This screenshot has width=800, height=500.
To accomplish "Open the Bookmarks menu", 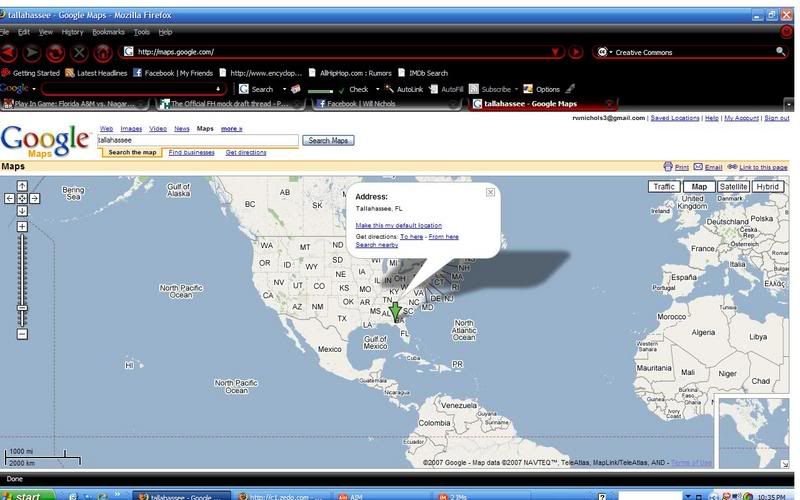I will pos(108,32).
